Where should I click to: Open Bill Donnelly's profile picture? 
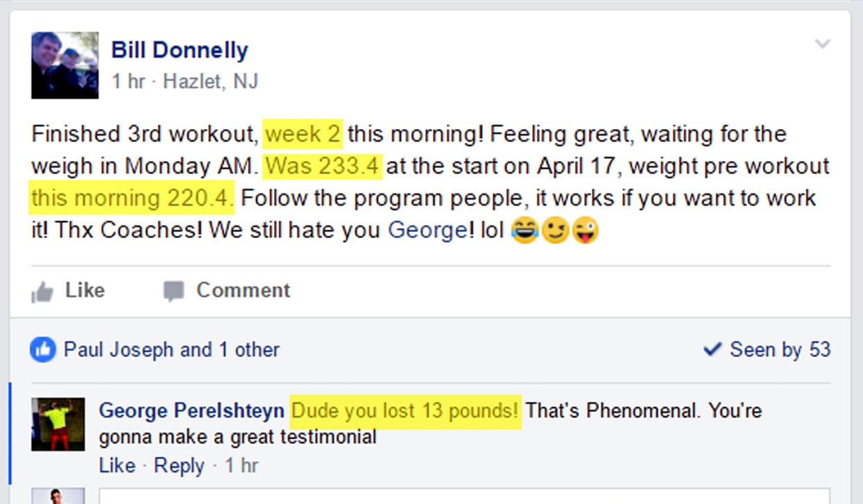coord(65,65)
